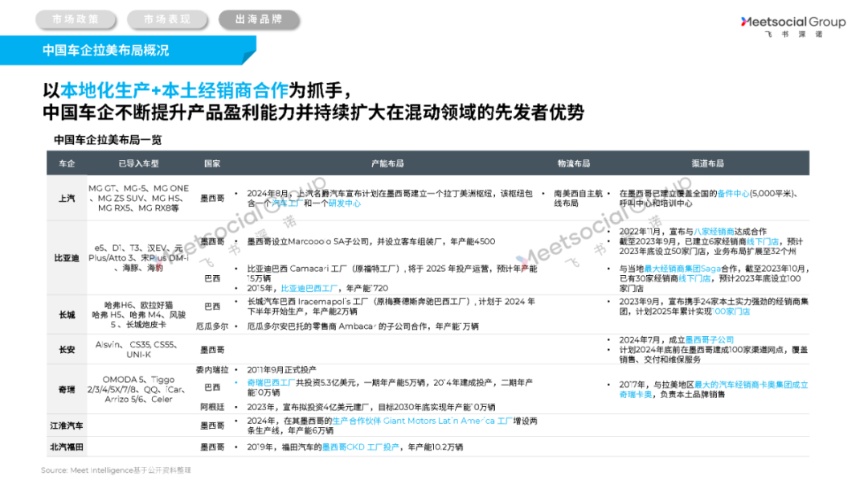Click the 墨西哥CKD 工厂投产 highlighted text

coord(360,447)
